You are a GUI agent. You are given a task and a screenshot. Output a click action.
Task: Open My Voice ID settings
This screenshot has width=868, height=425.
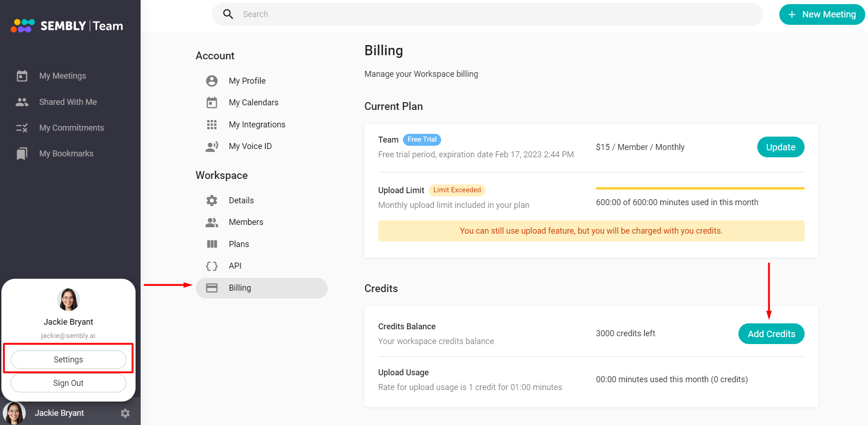[261, 146]
